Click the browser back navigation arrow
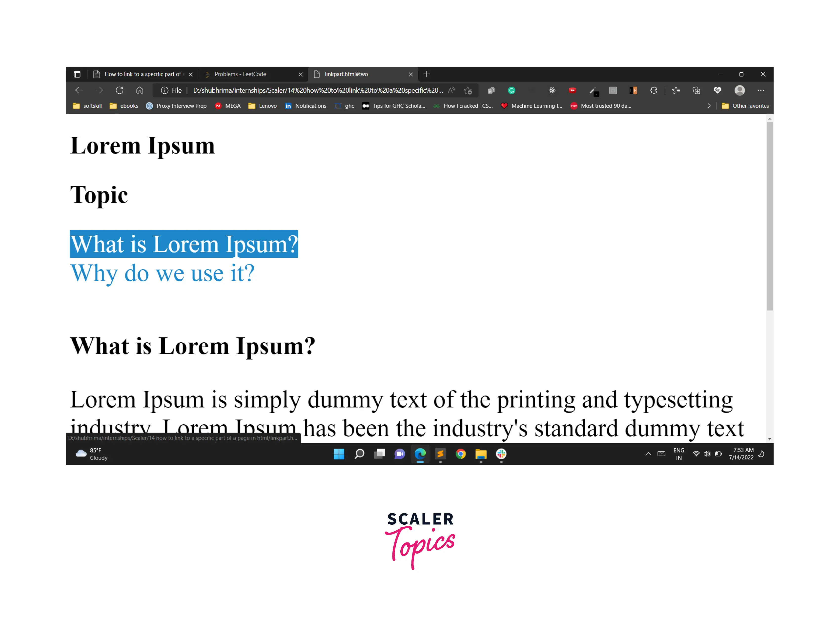 coord(79,90)
